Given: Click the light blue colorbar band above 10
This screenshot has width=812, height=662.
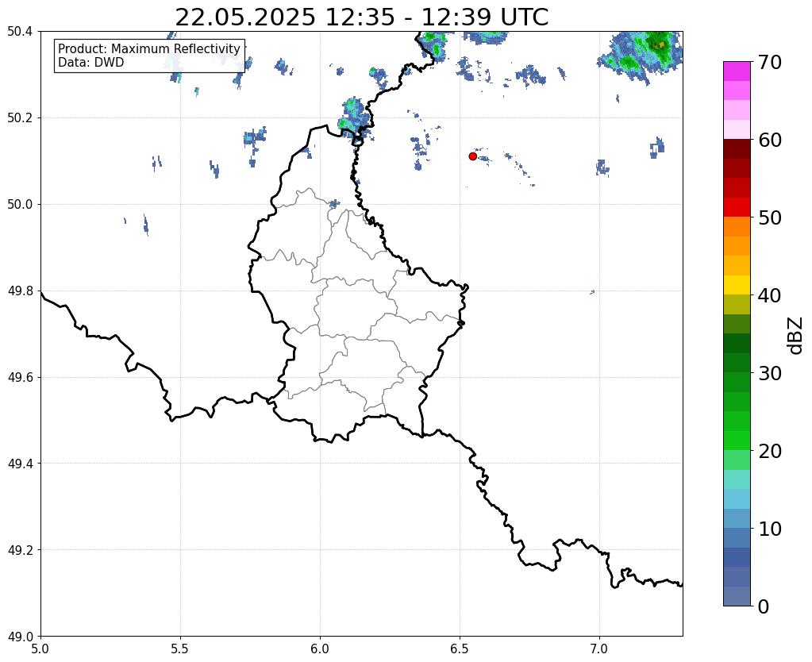Looking at the screenshot, I should pyautogui.click(x=737, y=498).
